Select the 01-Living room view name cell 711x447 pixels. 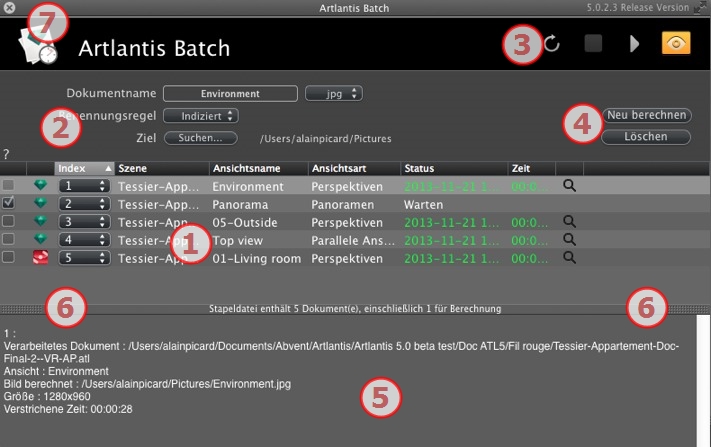[257, 258]
